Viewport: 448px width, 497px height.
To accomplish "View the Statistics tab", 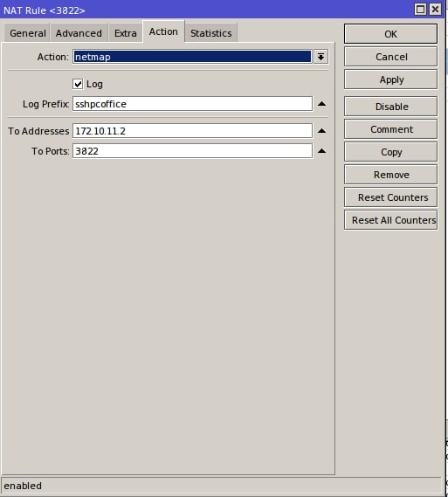I will click(x=211, y=33).
